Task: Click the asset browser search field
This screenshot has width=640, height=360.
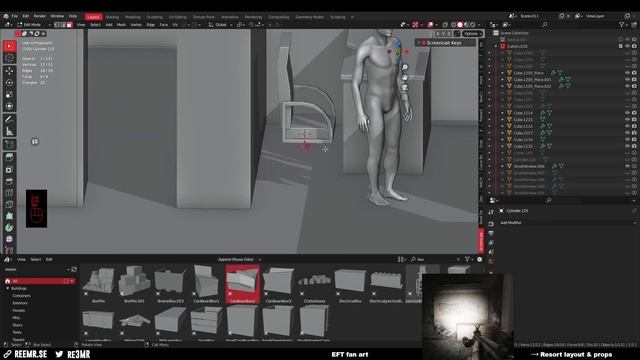Action: (435, 260)
